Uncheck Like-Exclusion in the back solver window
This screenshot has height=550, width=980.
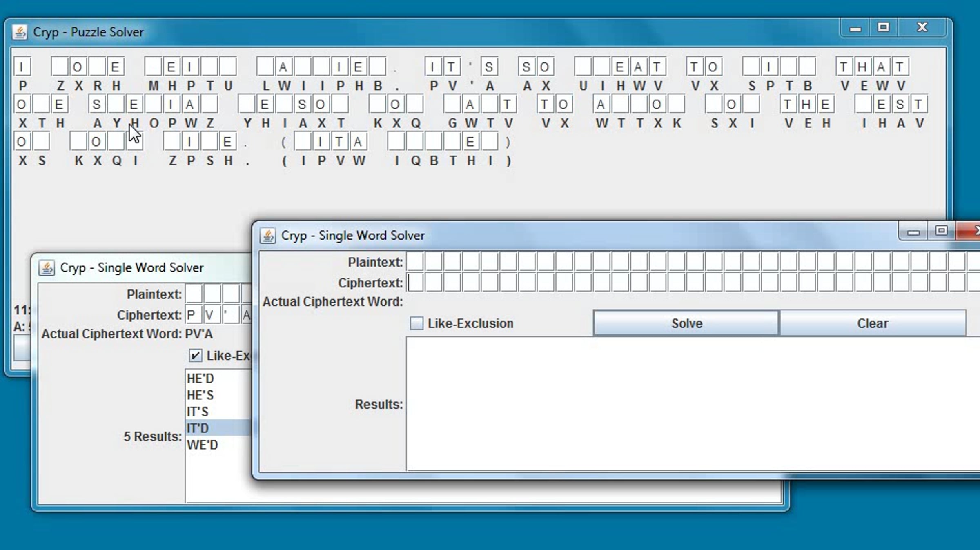(195, 356)
